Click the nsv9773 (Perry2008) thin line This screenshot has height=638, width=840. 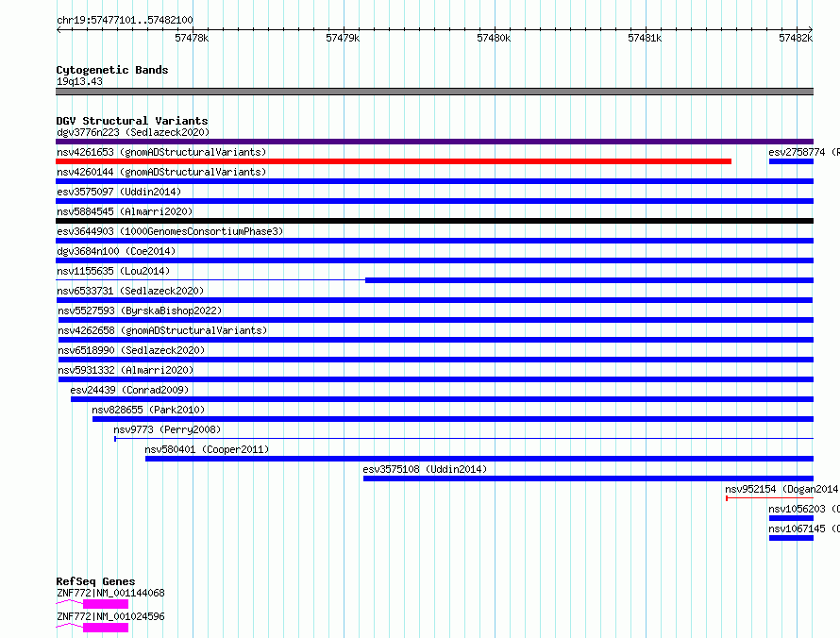(x=464, y=439)
